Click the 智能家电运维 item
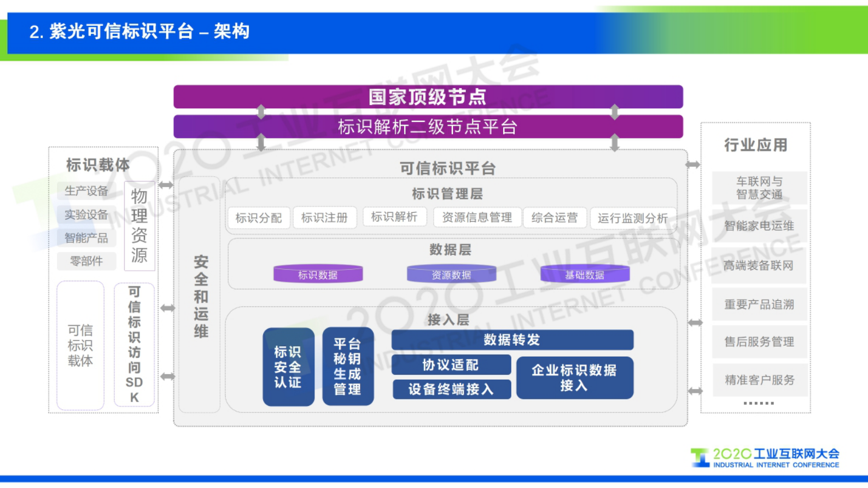Image resolution: width=868 pixels, height=488 pixels. (x=759, y=225)
